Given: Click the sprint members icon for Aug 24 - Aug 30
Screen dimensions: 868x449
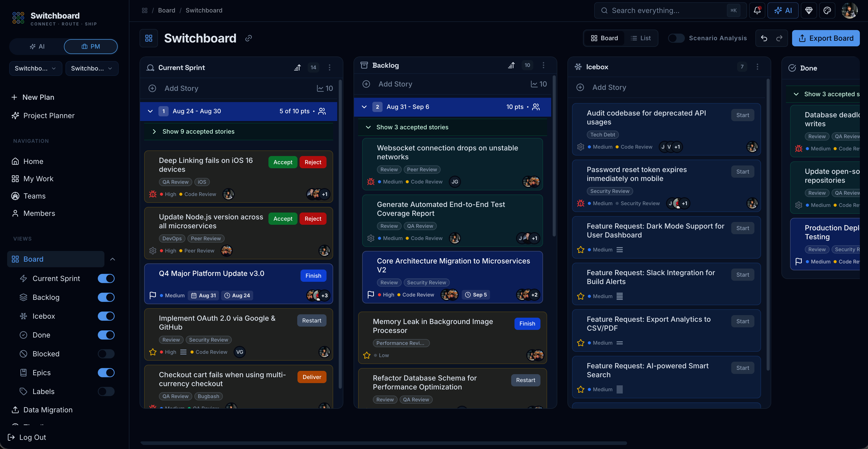Looking at the screenshot, I should tap(322, 111).
